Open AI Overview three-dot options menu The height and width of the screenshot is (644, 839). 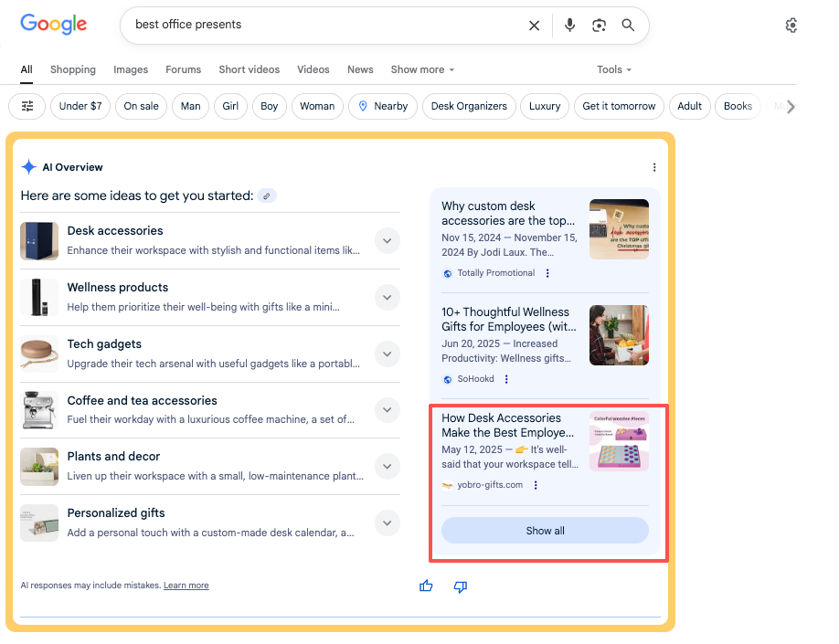(654, 167)
